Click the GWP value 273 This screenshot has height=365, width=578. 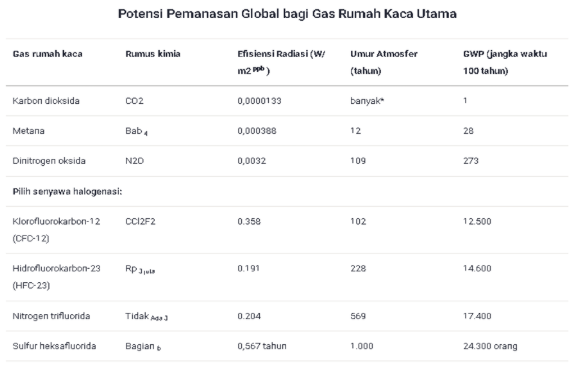click(471, 161)
